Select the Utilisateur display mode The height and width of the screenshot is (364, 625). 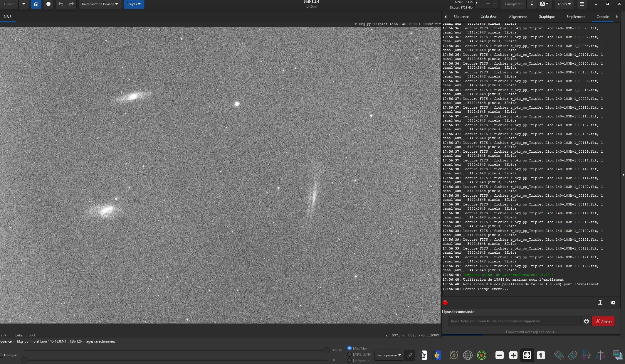[350, 361]
